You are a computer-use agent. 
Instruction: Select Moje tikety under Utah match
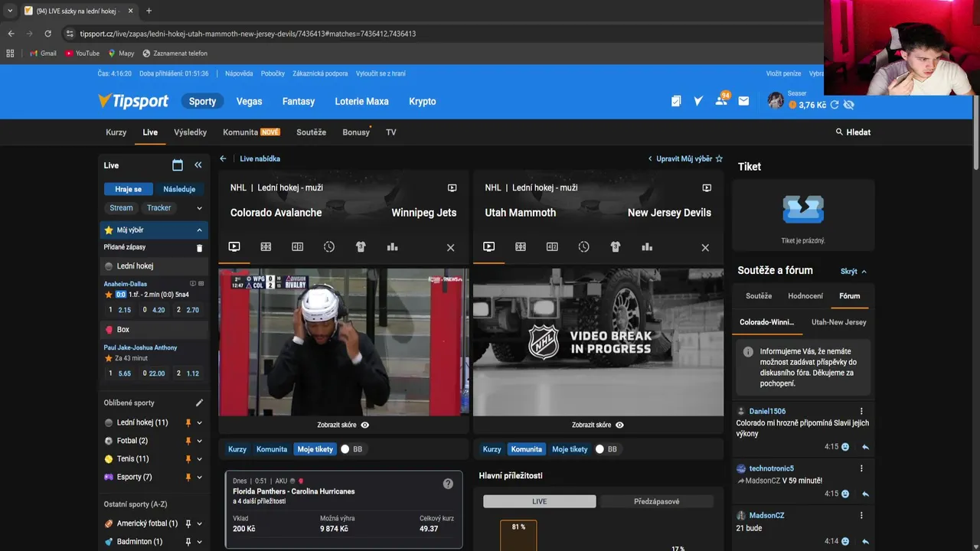pyautogui.click(x=570, y=449)
